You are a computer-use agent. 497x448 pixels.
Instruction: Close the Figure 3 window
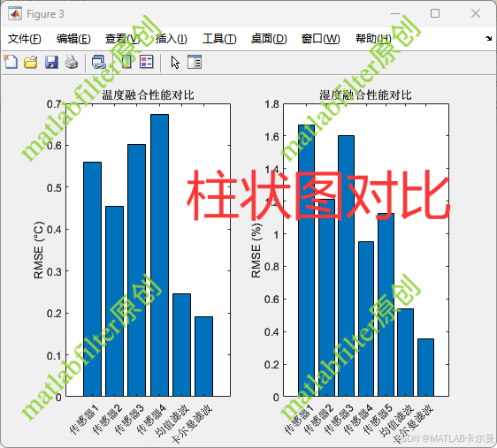476,13
